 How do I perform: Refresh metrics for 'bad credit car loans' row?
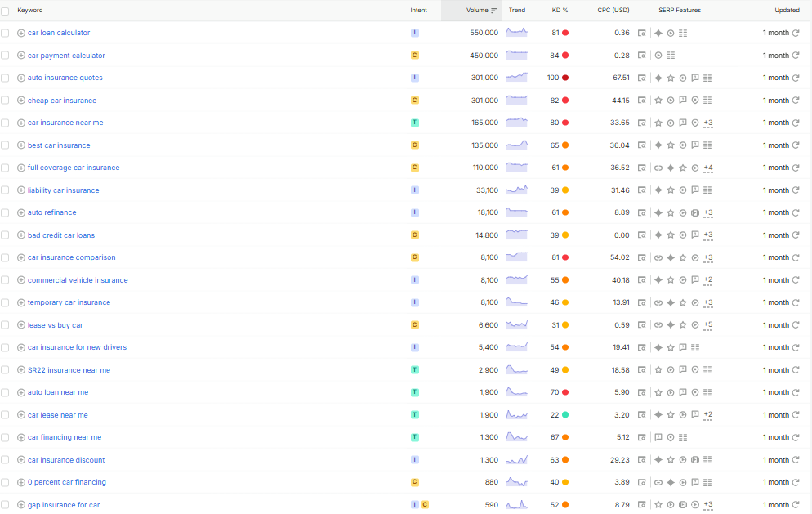(796, 235)
